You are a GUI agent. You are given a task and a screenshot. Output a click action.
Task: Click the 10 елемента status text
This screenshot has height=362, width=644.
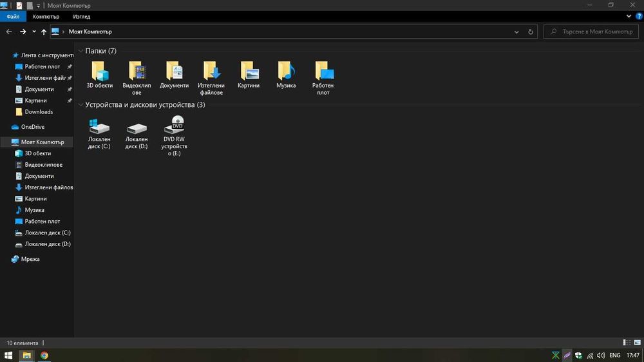tap(22, 343)
